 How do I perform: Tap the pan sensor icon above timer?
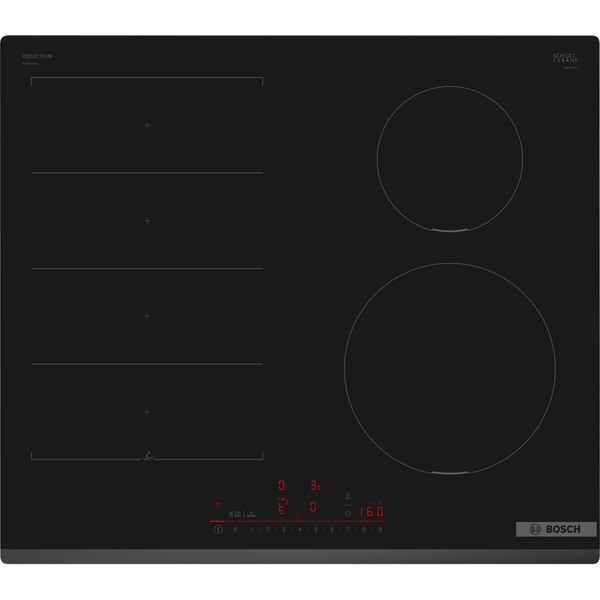(347, 496)
